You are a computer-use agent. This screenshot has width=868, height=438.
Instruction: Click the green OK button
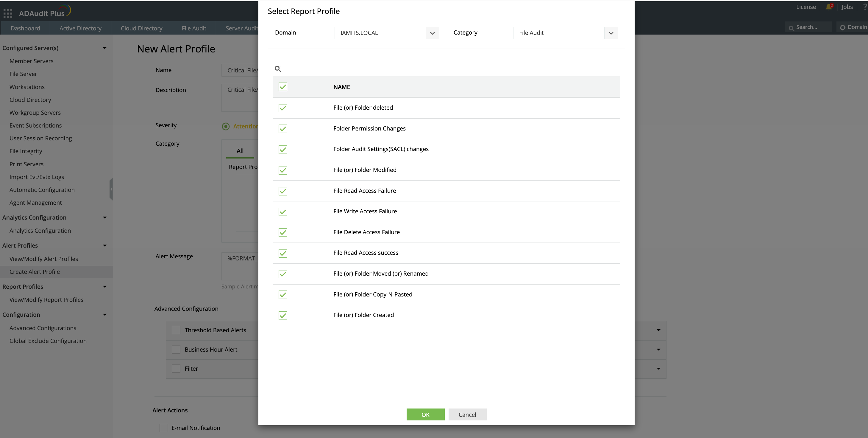[425, 414]
